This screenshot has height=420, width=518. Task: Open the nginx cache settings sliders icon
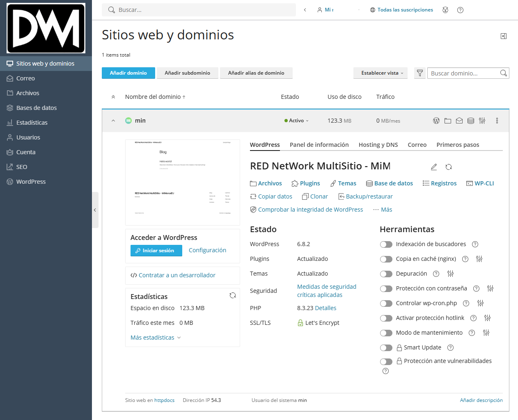click(479, 259)
